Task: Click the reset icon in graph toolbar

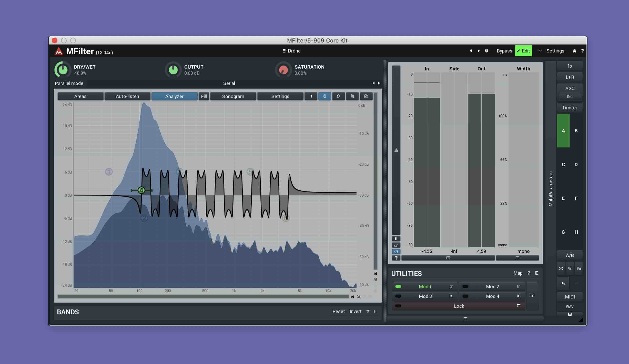Action: click(x=338, y=96)
